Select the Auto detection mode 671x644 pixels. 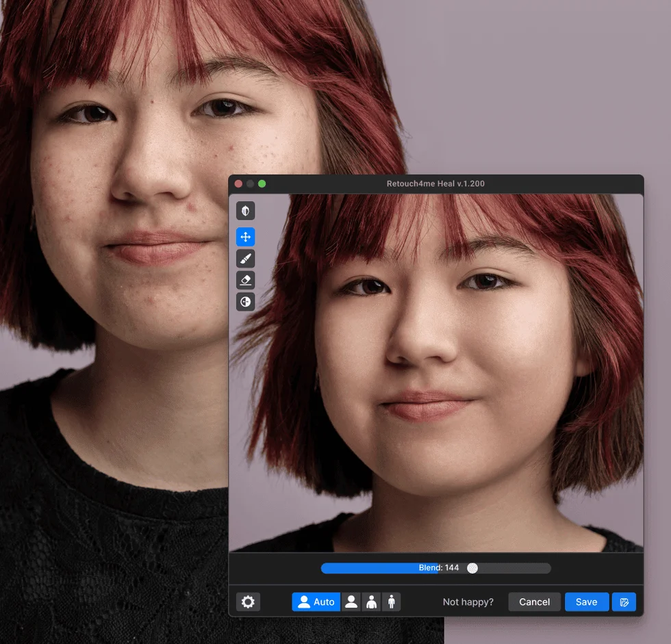coord(316,602)
